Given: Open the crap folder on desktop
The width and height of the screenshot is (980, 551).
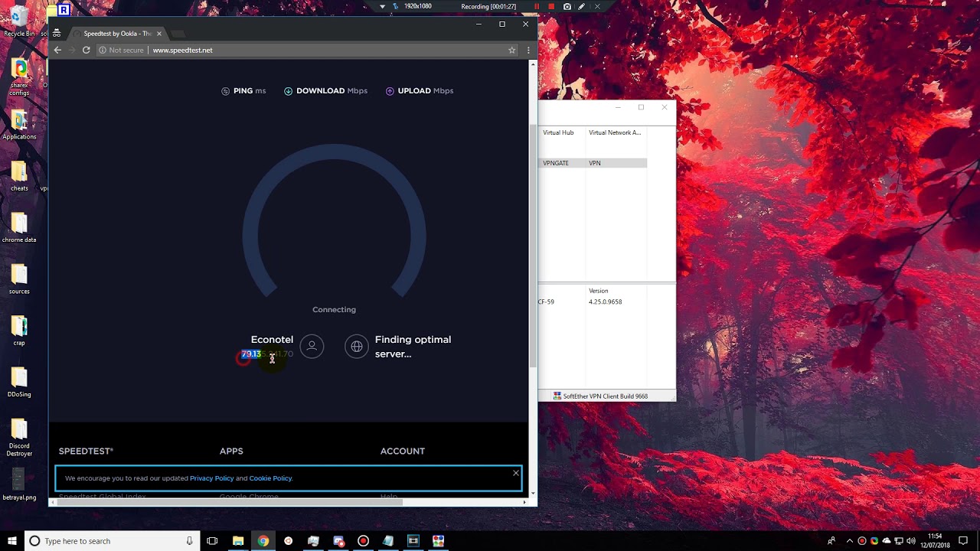Looking at the screenshot, I should click(19, 331).
